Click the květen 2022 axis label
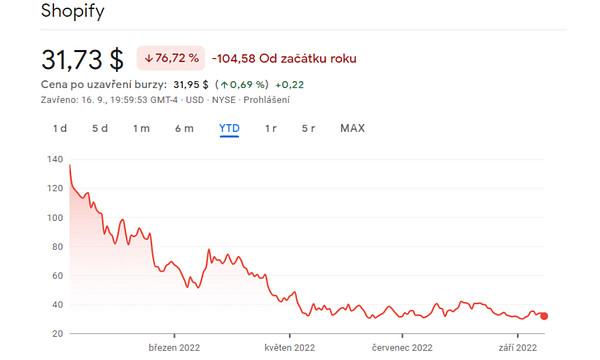Screen dimensions: 600x360 290,348
